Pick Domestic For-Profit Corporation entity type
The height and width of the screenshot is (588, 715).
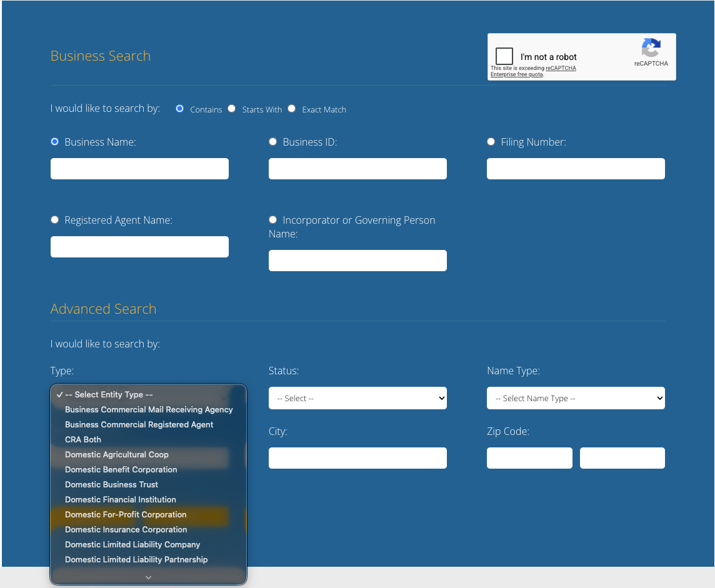148,515
